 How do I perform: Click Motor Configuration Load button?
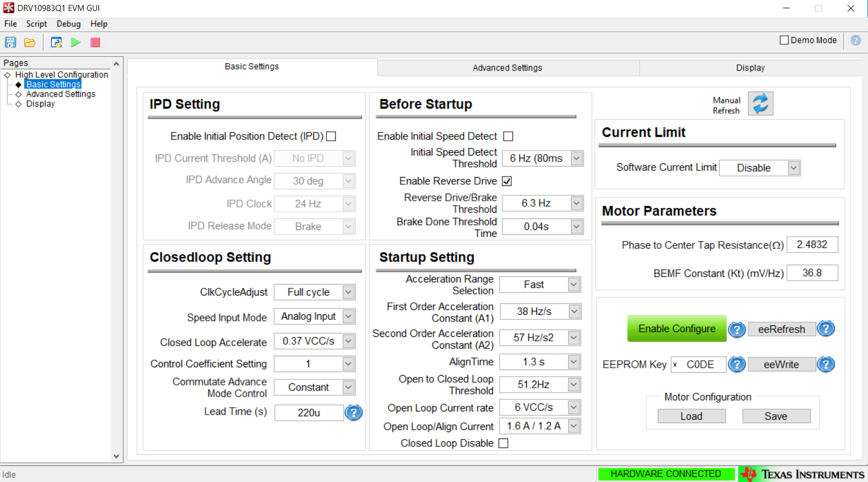click(x=692, y=416)
